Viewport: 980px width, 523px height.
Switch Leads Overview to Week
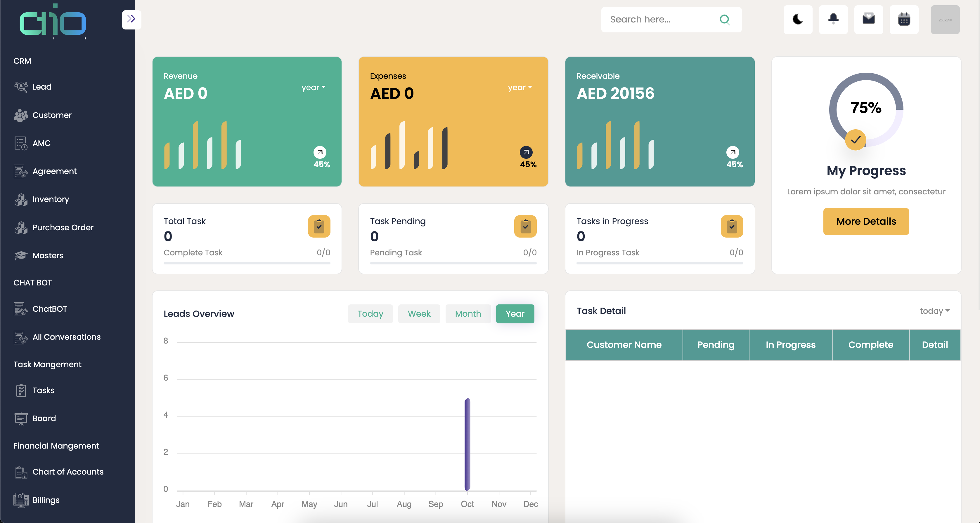419,313
